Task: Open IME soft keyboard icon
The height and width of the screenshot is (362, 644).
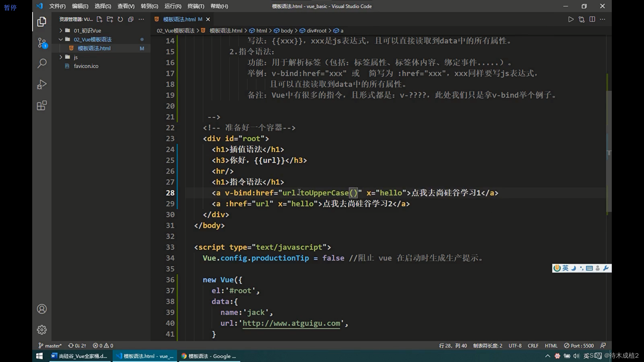Action: [589, 268]
